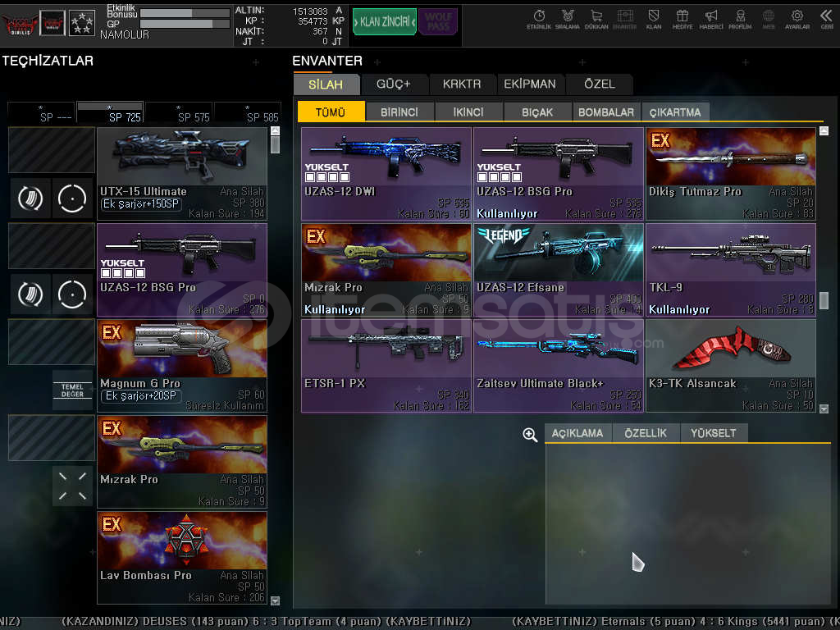
Task: Click expand arrows icon beside Mızrak Pro
Action: (72, 486)
